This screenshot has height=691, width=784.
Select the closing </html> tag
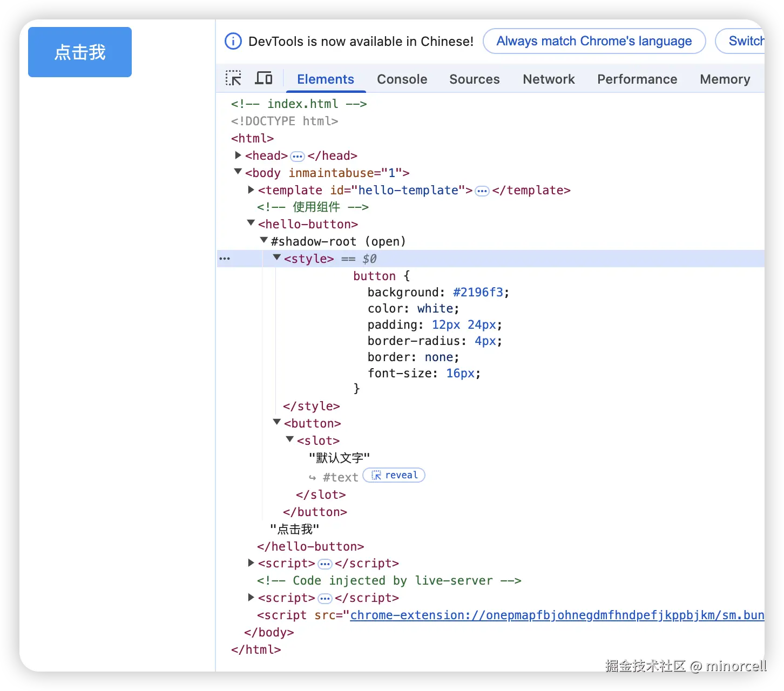[256, 650]
